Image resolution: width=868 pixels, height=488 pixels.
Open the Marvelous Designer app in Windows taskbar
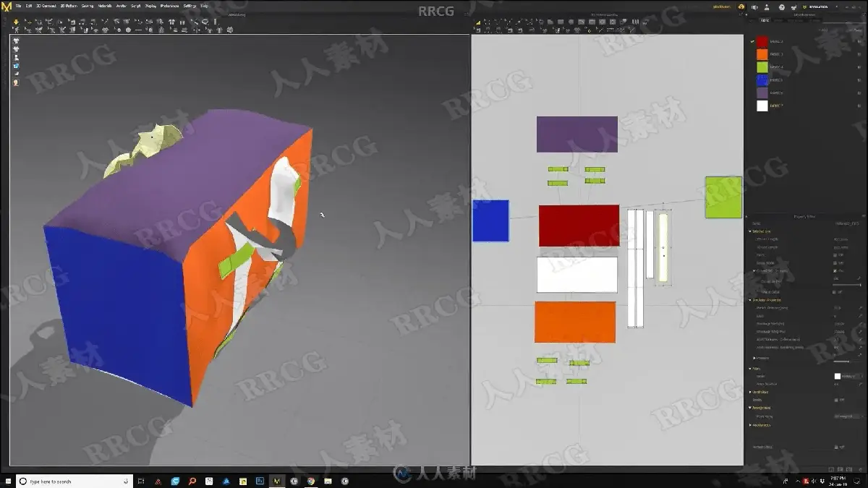[x=276, y=481]
